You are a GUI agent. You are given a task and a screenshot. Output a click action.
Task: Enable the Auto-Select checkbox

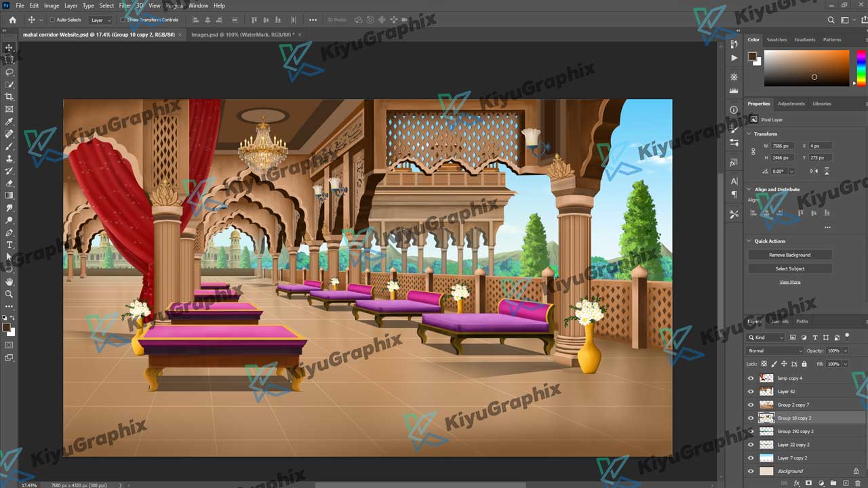click(52, 20)
